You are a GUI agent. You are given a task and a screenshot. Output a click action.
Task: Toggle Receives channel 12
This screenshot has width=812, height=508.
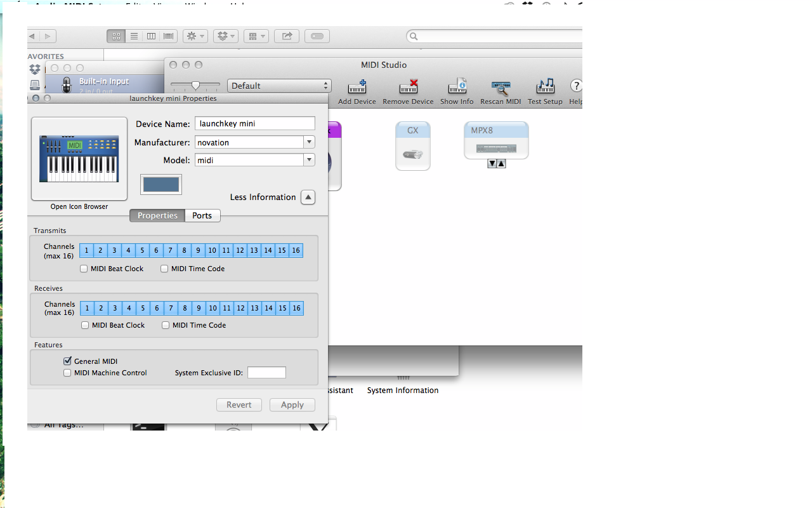(240, 308)
